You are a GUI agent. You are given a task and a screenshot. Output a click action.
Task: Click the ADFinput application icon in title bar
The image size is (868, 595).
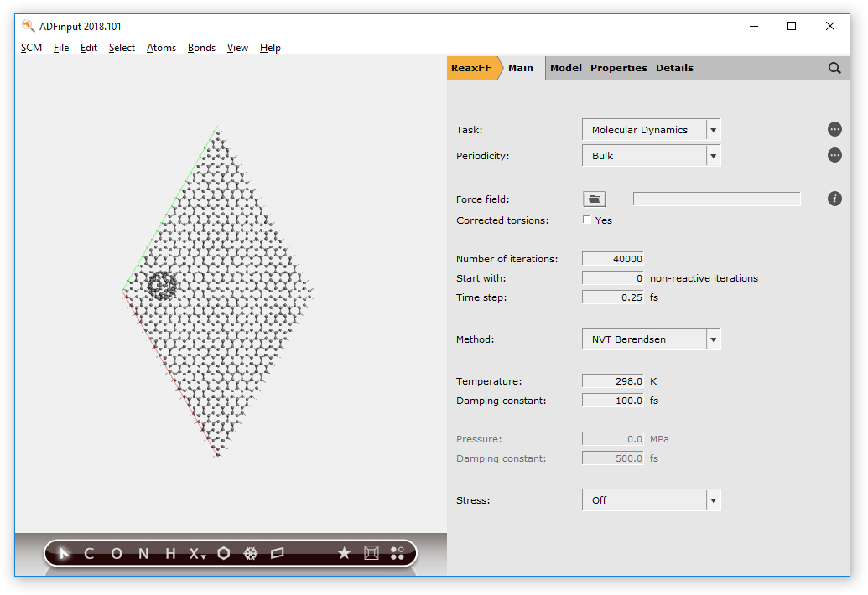(28, 26)
